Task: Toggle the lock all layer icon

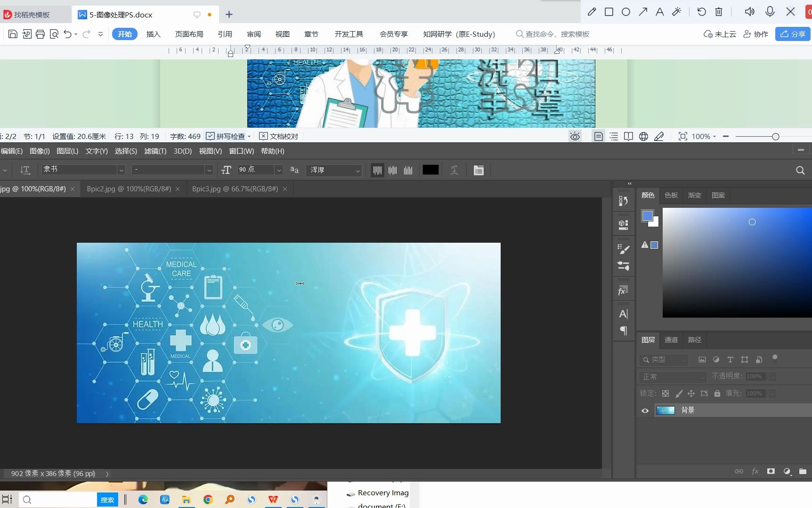Action: tap(717, 393)
